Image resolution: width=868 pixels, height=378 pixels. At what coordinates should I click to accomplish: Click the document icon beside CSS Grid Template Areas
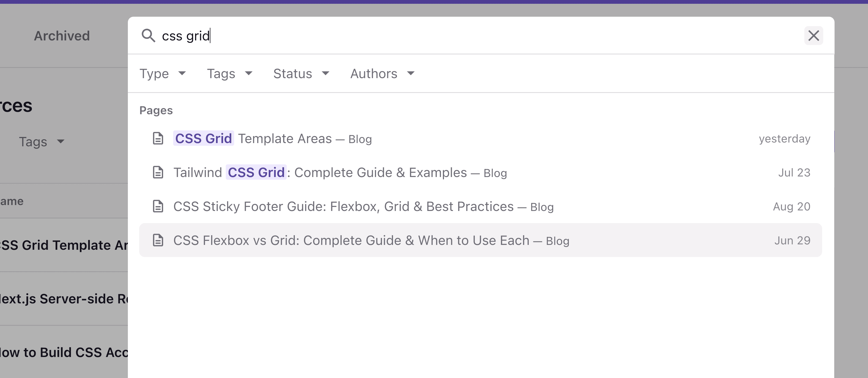point(158,138)
